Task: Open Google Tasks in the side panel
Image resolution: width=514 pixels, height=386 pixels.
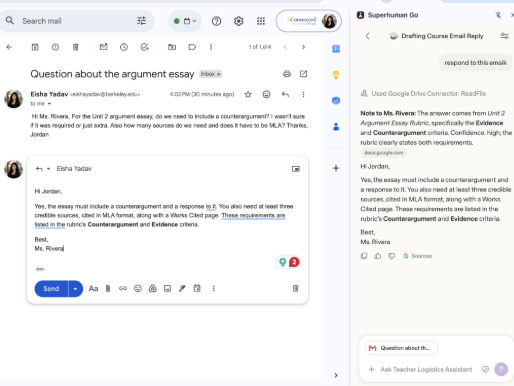Action: (336, 100)
